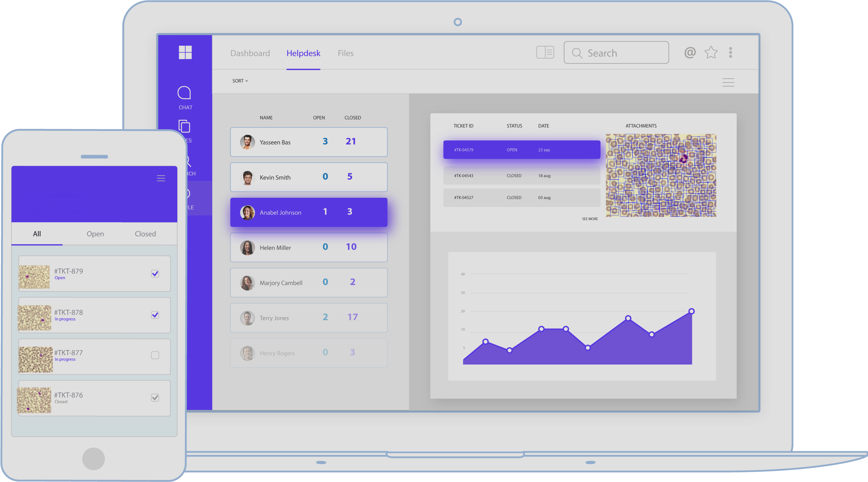Viewport: 868px width, 482px height.
Task: Uncheck the #TKT-879 checkbox
Action: click(x=155, y=274)
